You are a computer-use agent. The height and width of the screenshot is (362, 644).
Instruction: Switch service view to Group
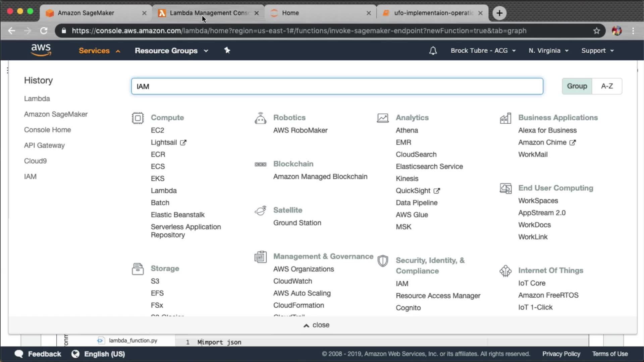(577, 86)
